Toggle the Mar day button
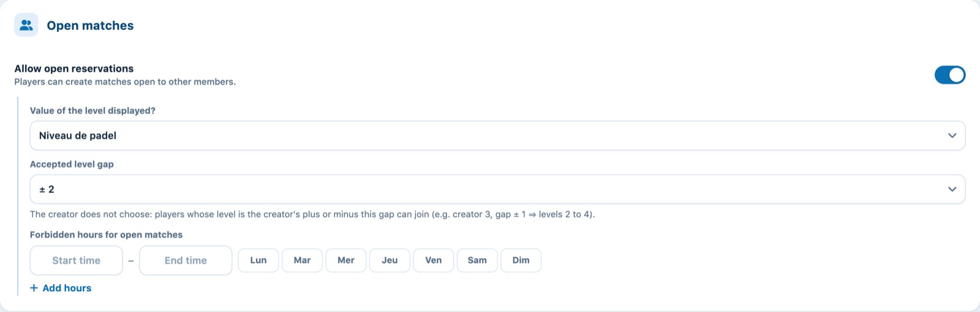The height and width of the screenshot is (312, 980). coord(302,261)
